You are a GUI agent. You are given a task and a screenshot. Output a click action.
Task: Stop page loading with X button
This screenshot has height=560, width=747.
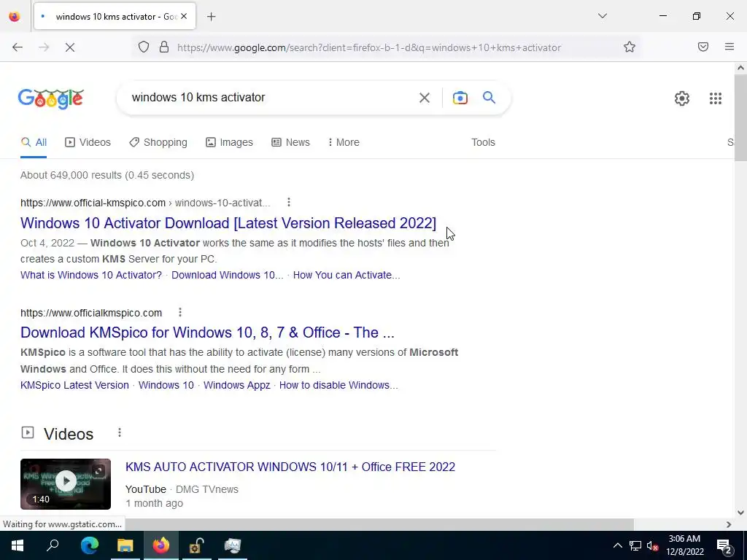pos(70,47)
